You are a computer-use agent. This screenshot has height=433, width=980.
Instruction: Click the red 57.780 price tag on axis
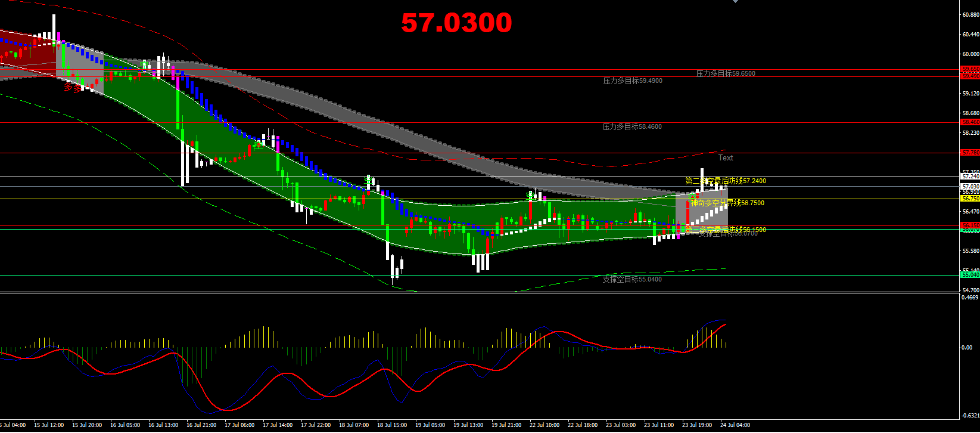(x=970, y=153)
